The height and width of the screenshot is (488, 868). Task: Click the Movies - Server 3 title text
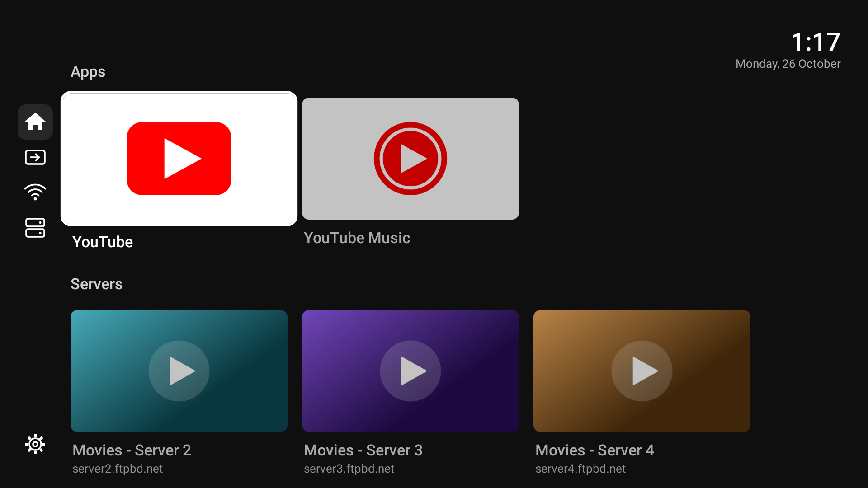363,450
